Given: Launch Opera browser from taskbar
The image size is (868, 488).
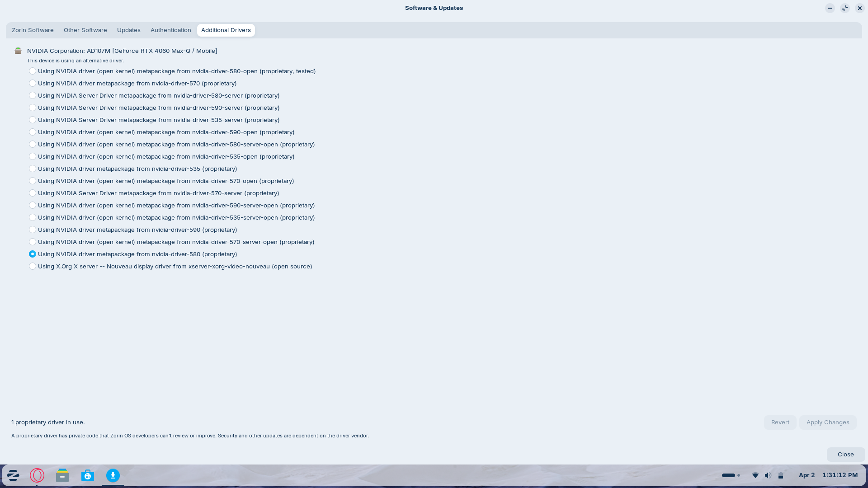Looking at the screenshot, I should pos(37,475).
